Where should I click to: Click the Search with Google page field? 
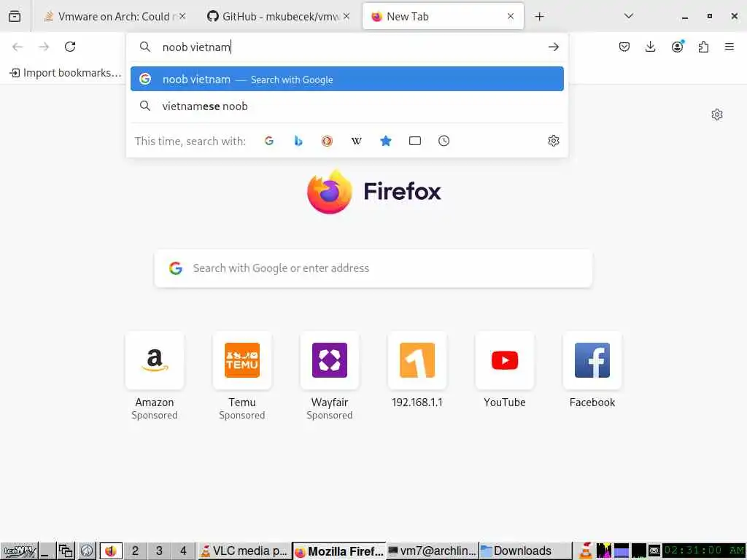coord(373,268)
